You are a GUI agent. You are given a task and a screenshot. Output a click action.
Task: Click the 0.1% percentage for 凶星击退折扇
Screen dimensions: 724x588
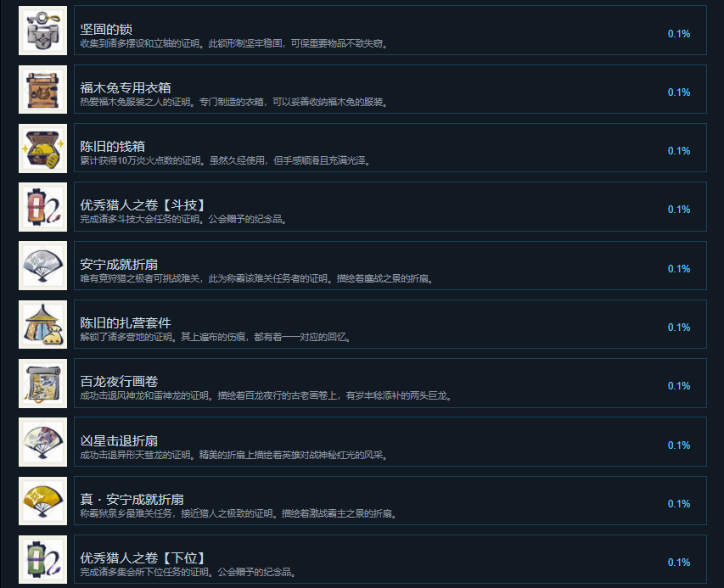(x=679, y=445)
